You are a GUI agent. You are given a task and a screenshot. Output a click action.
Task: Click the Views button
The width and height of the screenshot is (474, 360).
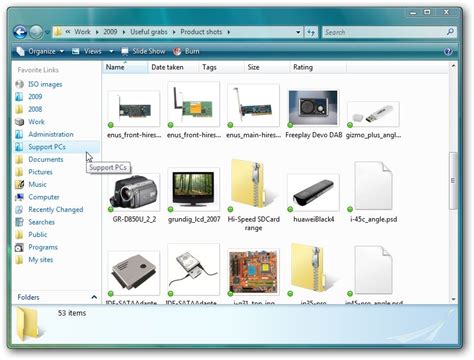tap(87, 51)
